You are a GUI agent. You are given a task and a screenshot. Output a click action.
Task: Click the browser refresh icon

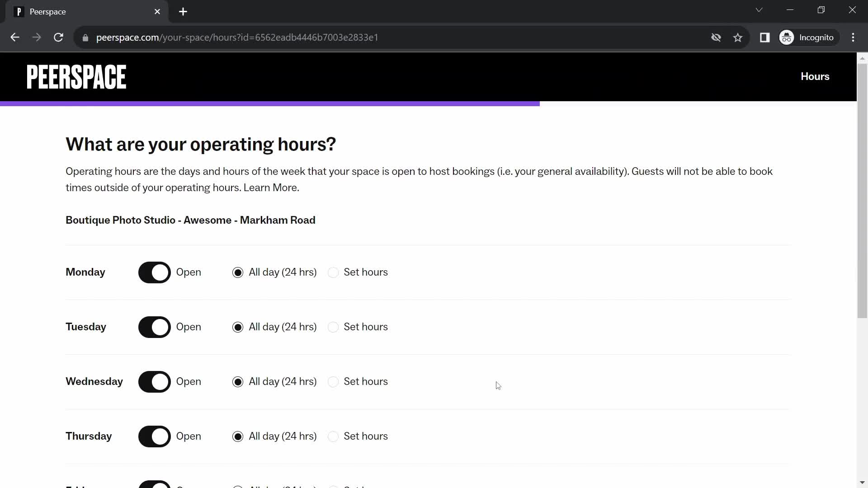click(x=59, y=38)
